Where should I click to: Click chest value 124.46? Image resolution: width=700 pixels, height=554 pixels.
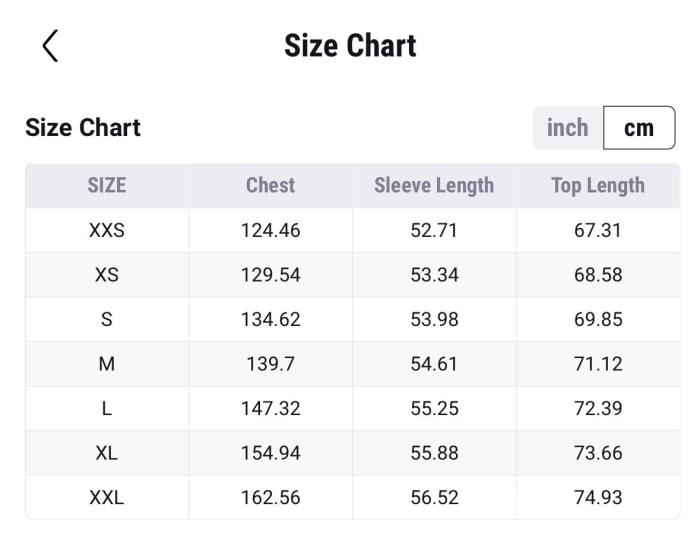[270, 230]
